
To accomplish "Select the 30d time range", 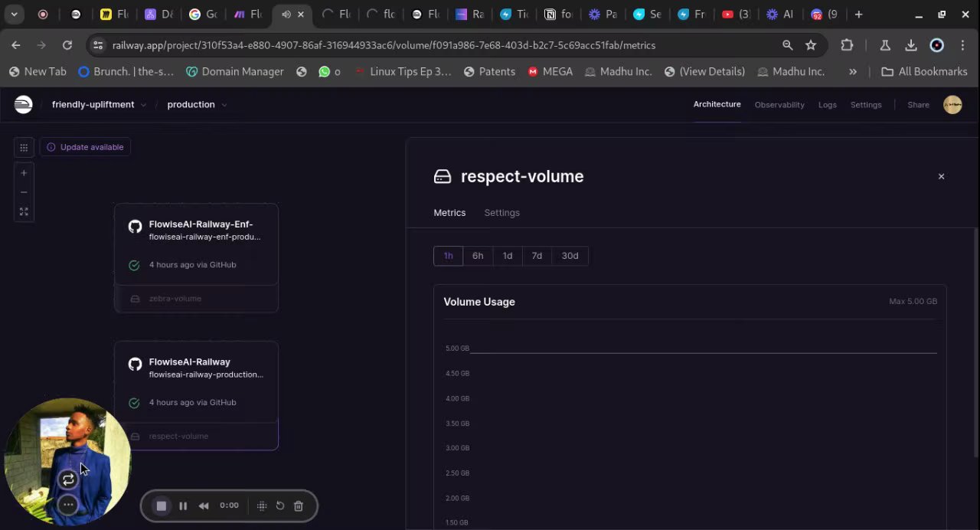I will click(570, 256).
